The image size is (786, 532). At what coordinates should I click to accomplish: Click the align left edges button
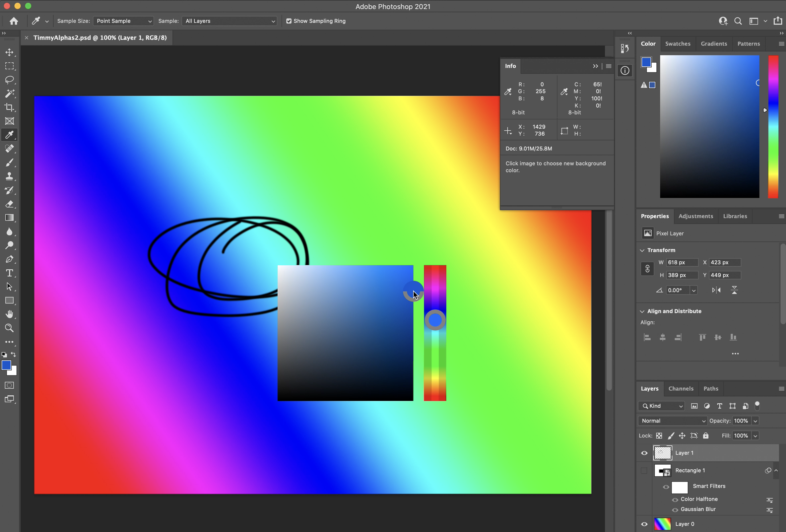(647, 337)
